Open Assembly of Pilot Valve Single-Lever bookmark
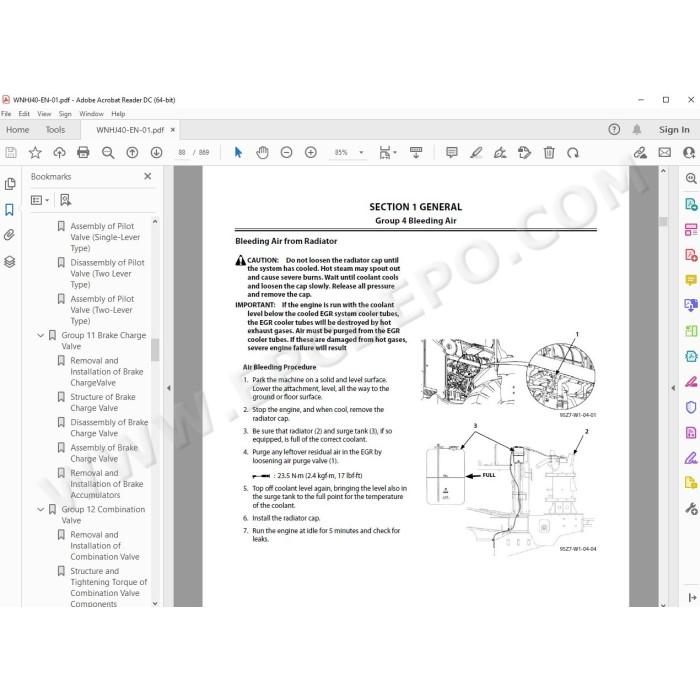This screenshot has width=700, height=700. pos(105,237)
